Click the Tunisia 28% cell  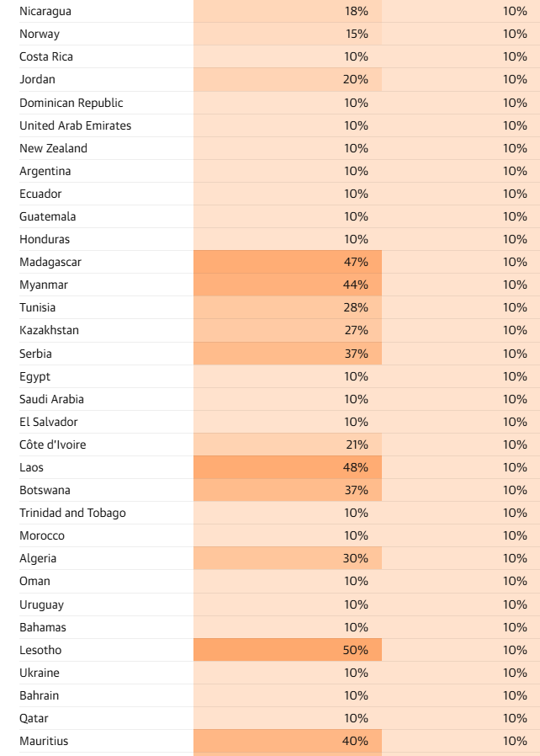[x=288, y=307]
